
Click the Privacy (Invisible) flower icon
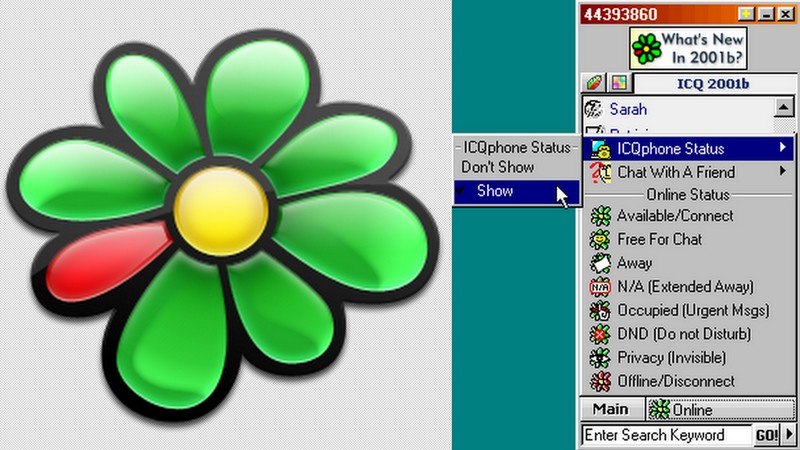600,358
